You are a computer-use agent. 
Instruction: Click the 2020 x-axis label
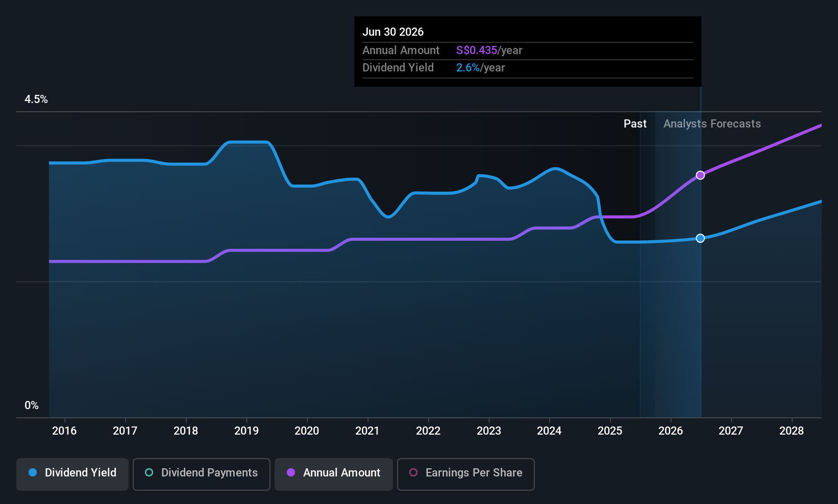(307, 431)
